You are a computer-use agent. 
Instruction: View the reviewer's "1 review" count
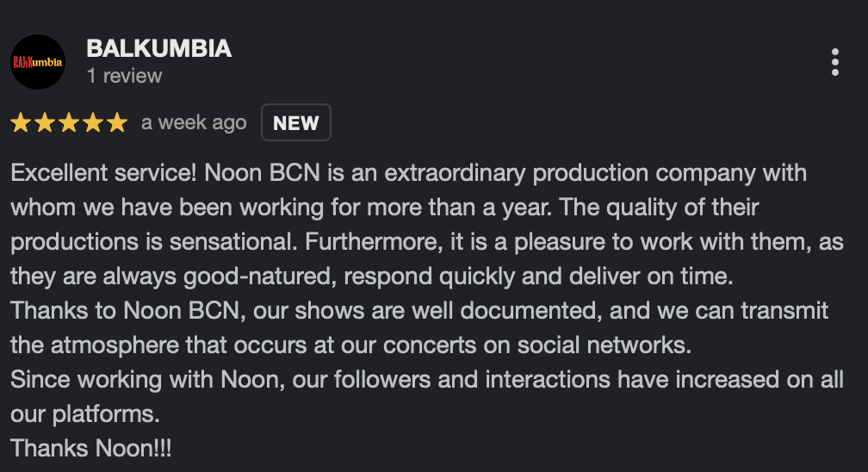(x=124, y=76)
